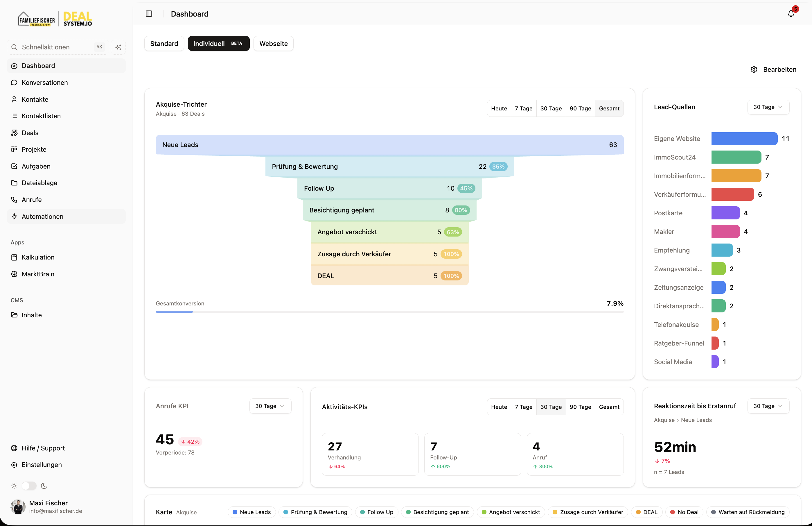812x526 pixels.
Task: Toggle Besichtigung geplant legend filter
Action: (437, 512)
